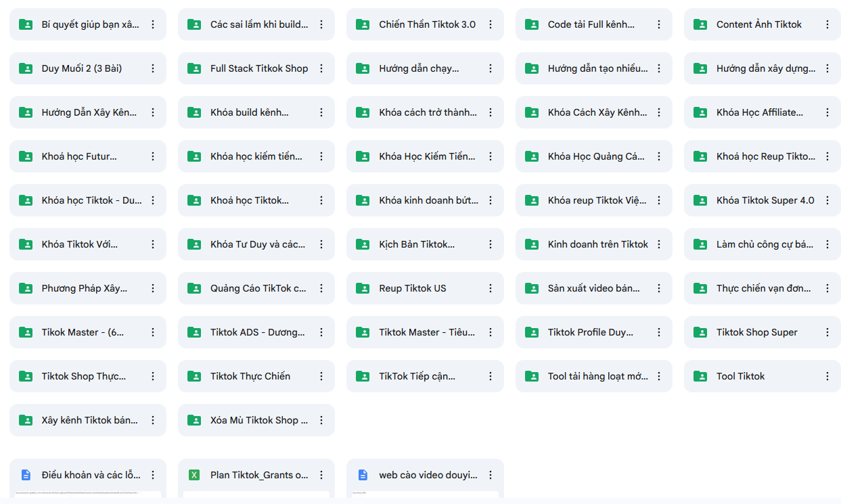Screen dimensions: 841x504
Task: Open more actions for Tiktok Shop Super
Action: 827,332
